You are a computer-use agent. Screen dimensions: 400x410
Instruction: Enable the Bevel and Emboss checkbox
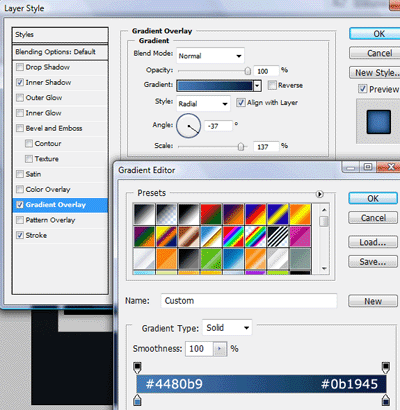[x=20, y=128]
